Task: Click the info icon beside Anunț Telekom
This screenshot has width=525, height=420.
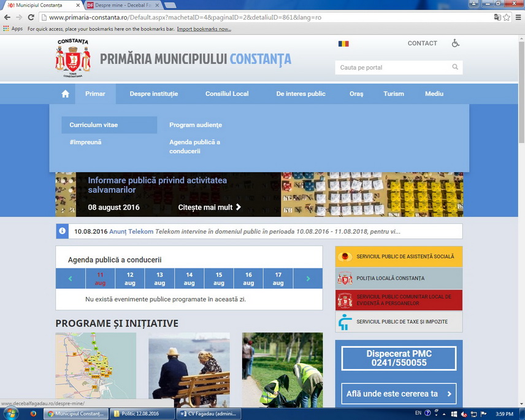Action: pyautogui.click(x=62, y=231)
